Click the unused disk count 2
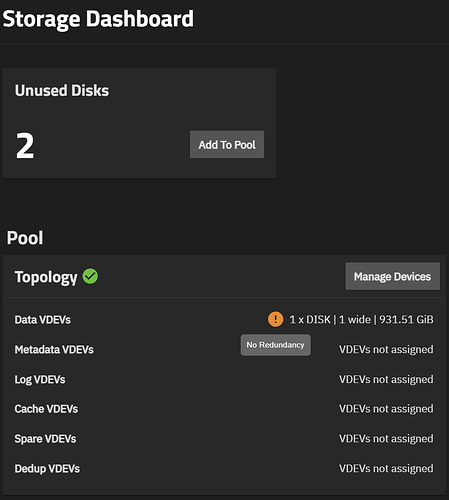449x500 pixels. pyautogui.click(x=25, y=145)
